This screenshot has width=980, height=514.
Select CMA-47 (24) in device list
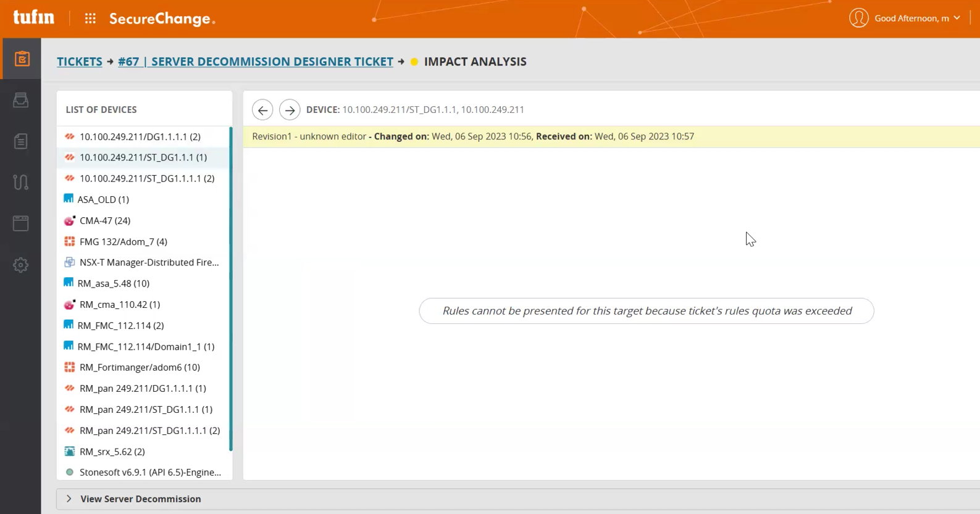tap(104, 220)
